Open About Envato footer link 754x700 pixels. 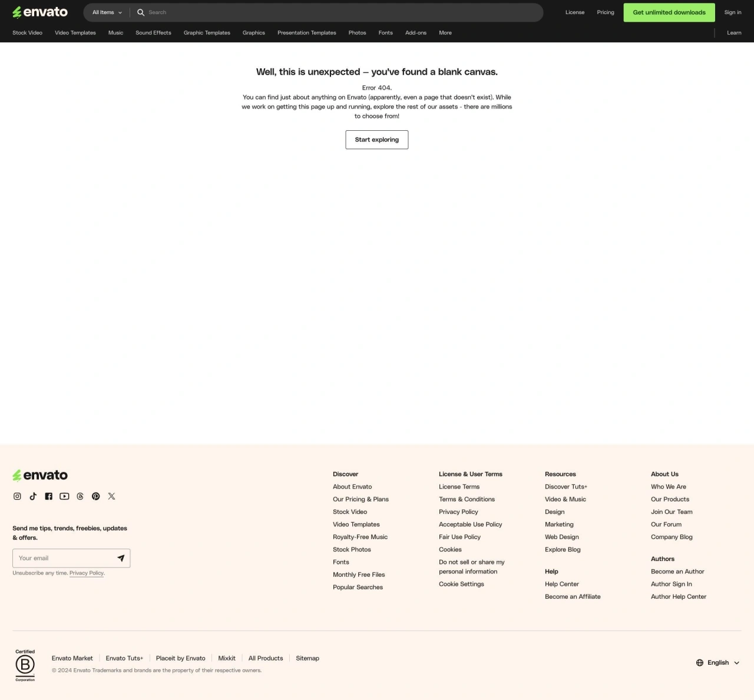click(352, 487)
